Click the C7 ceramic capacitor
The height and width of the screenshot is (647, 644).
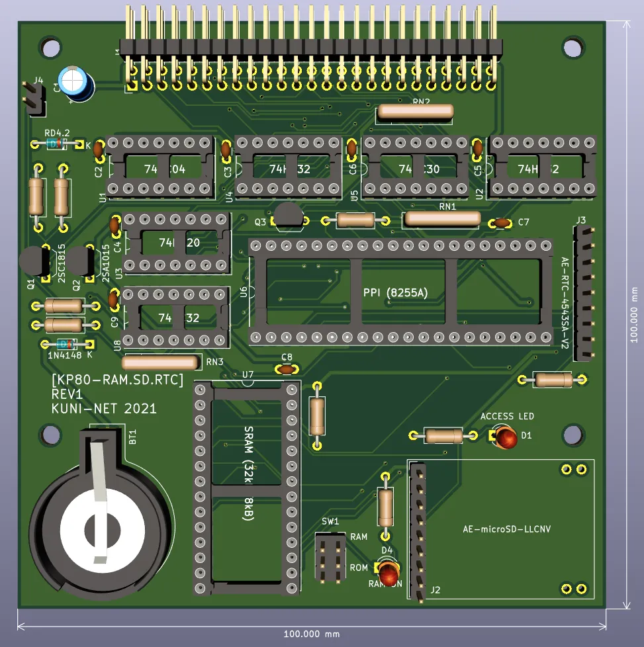(x=501, y=223)
